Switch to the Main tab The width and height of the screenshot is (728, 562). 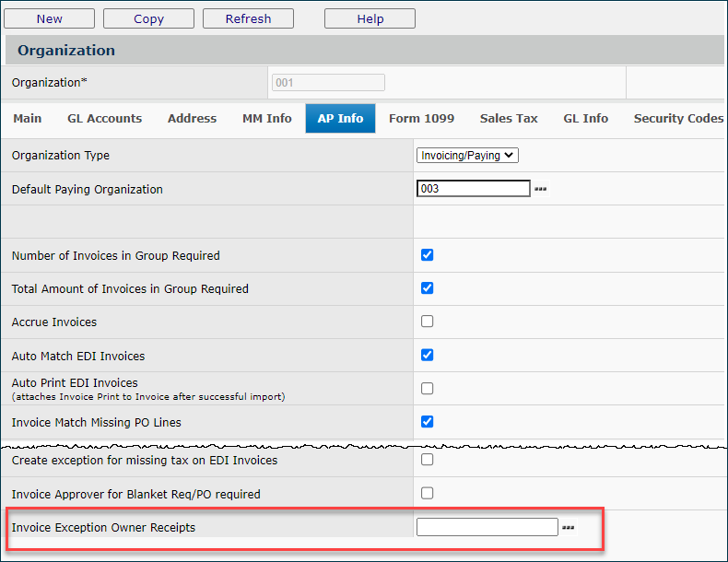coord(27,119)
